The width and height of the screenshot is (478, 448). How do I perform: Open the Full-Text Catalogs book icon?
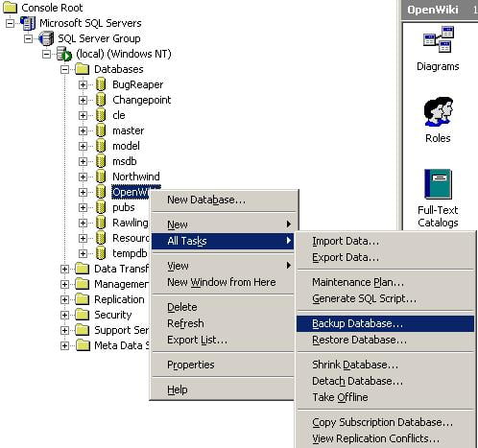click(x=438, y=183)
